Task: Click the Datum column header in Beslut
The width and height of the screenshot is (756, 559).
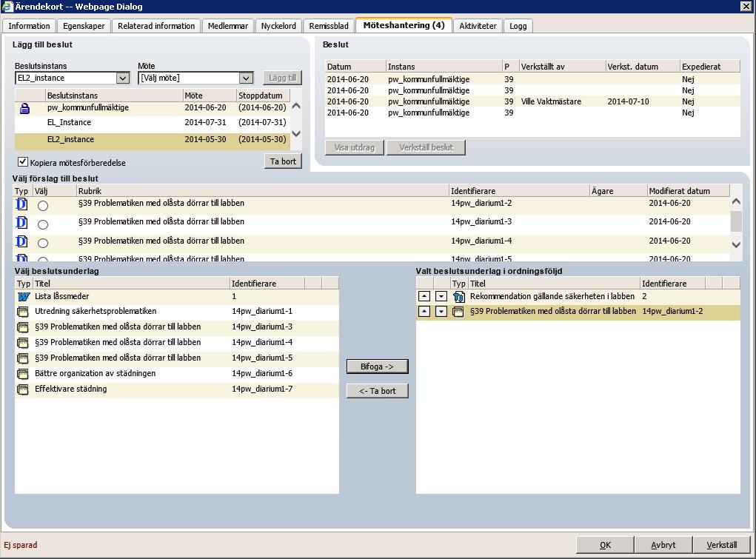Action: click(x=355, y=67)
